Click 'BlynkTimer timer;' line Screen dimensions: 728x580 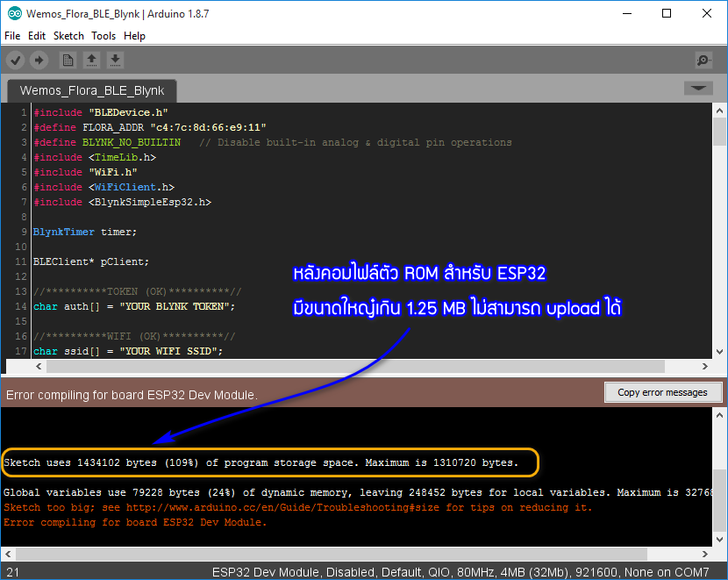click(x=85, y=232)
